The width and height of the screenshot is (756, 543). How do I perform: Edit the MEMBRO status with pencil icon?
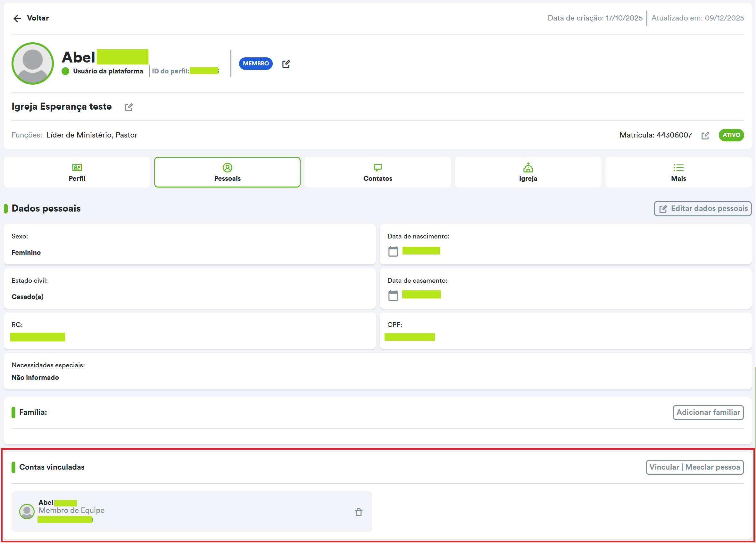(286, 64)
